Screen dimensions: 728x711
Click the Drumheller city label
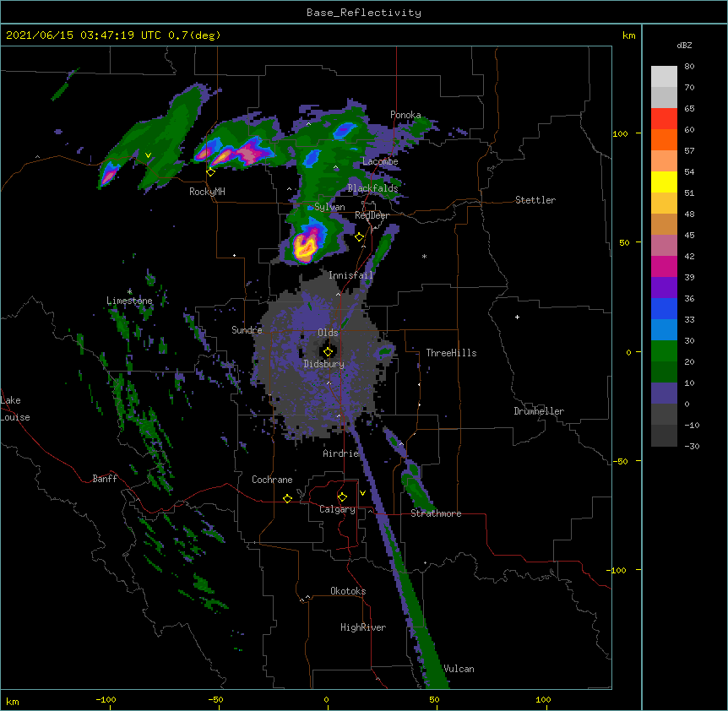[x=539, y=411]
